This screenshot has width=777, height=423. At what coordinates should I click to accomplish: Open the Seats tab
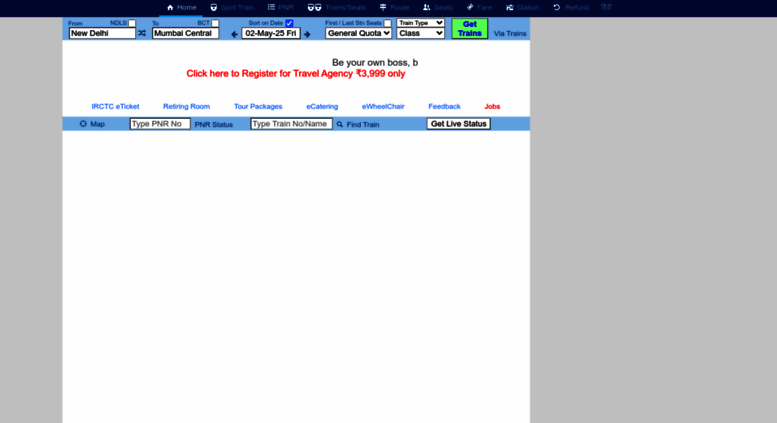[438, 7]
